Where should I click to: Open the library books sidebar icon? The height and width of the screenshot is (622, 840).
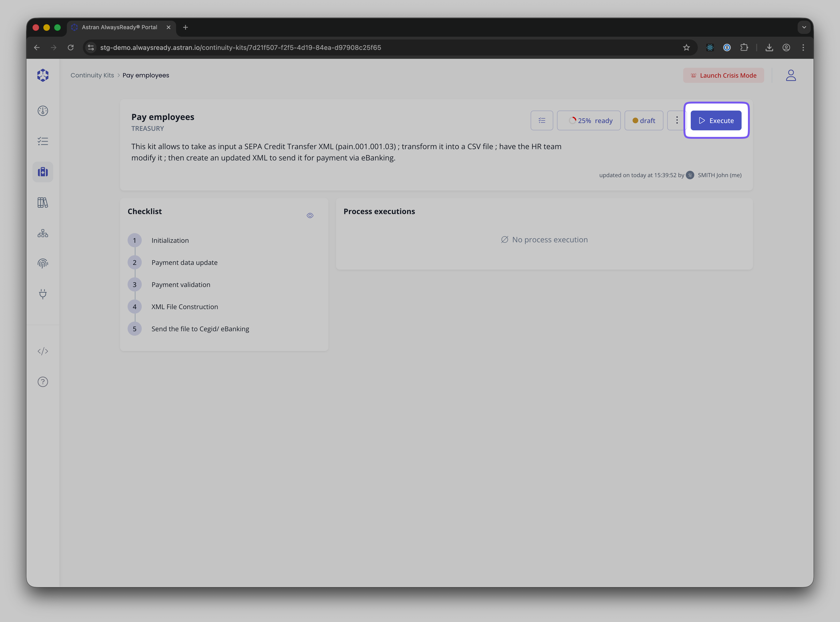(x=43, y=203)
